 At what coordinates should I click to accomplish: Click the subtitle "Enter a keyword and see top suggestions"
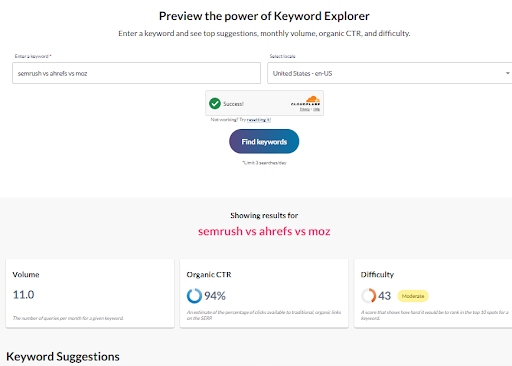click(x=264, y=33)
